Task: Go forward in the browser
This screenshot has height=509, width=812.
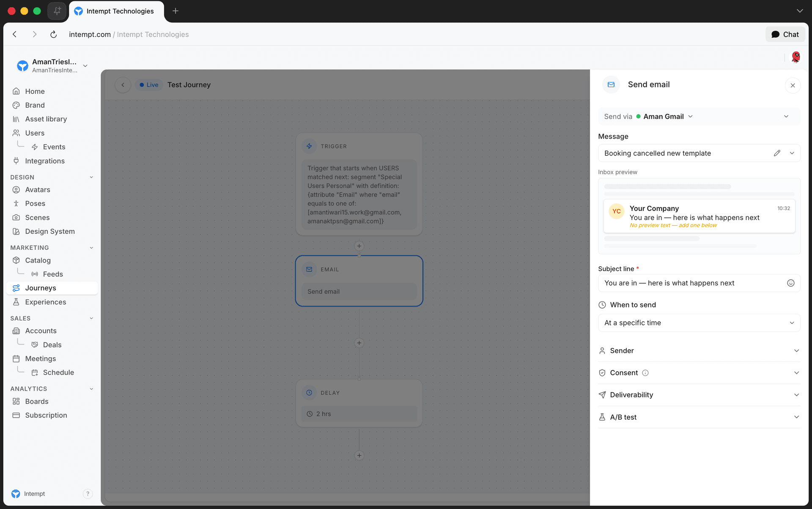Action: [x=35, y=35]
